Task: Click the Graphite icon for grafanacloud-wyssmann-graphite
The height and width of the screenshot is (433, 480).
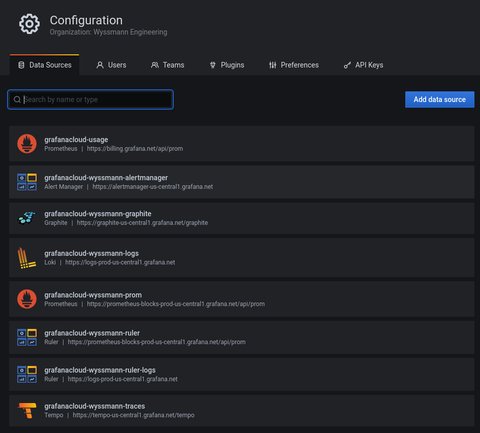Action: (27, 218)
